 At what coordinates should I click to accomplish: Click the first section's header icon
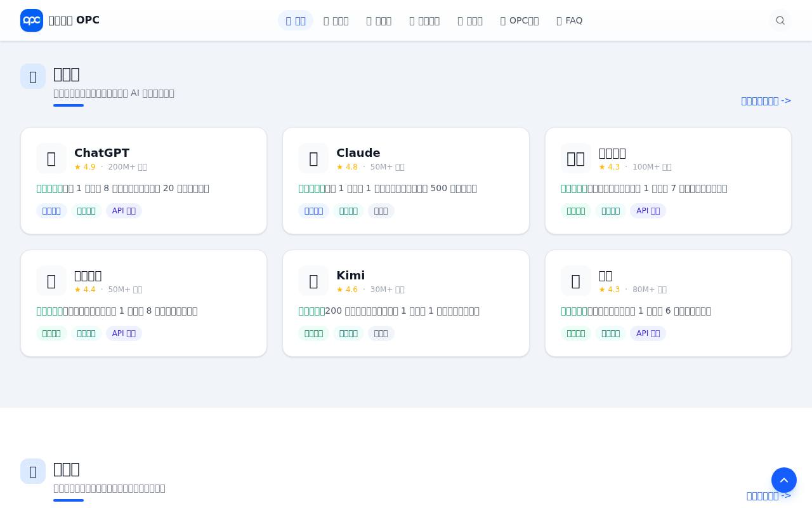33,76
